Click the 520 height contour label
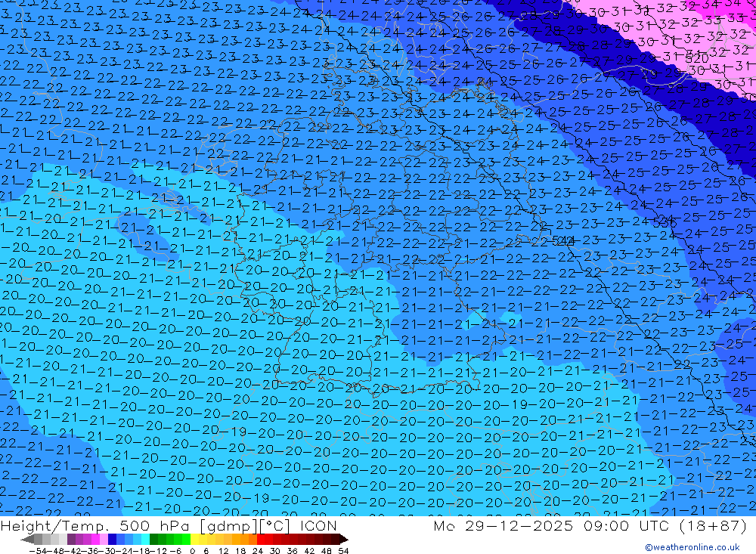Screen dimensions: 756x554 point(697,58)
